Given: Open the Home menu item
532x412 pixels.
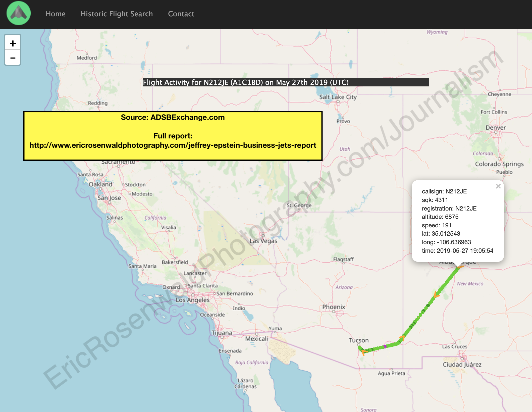Looking at the screenshot, I should point(56,14).
